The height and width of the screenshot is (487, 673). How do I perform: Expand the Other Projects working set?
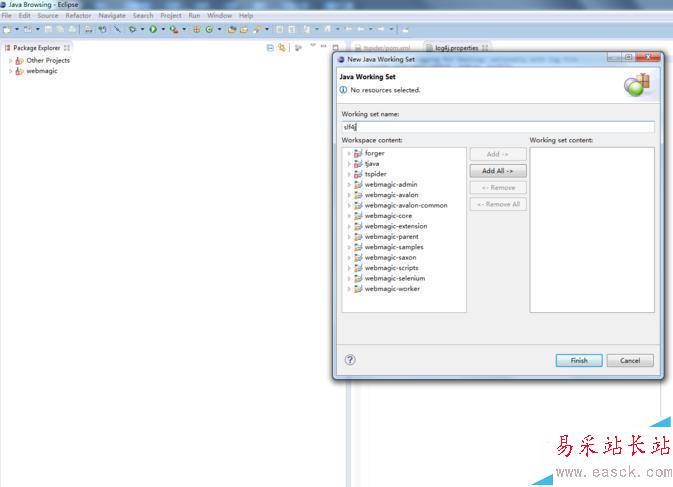point(10,60)
